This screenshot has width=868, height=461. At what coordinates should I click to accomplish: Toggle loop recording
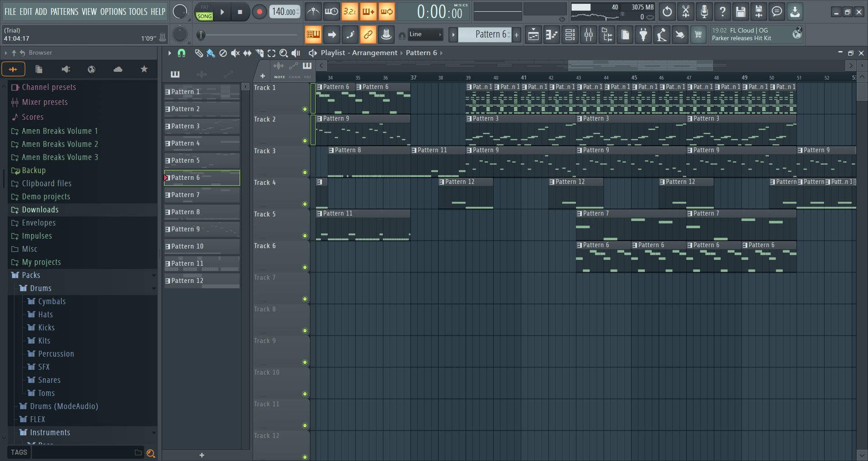click(x=387, y=12)
